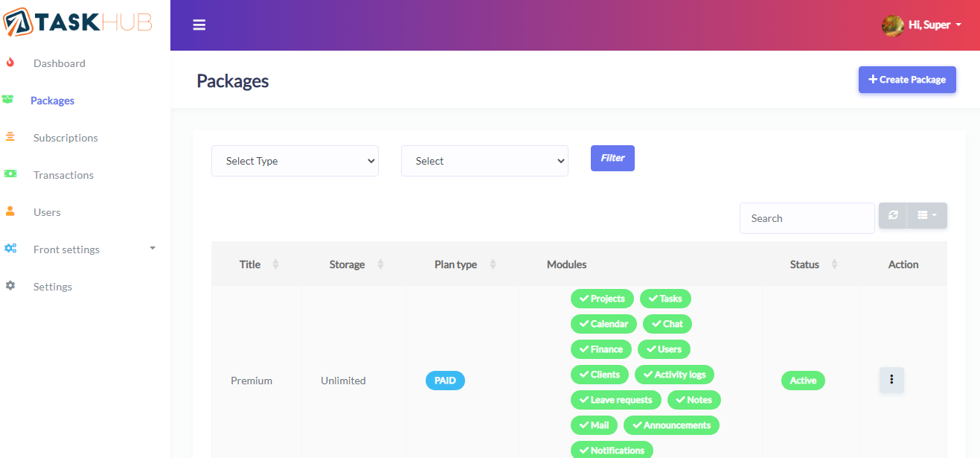Open the three-dot action menu for Premium
Viewport: 980px width, 458px height.
891,380
